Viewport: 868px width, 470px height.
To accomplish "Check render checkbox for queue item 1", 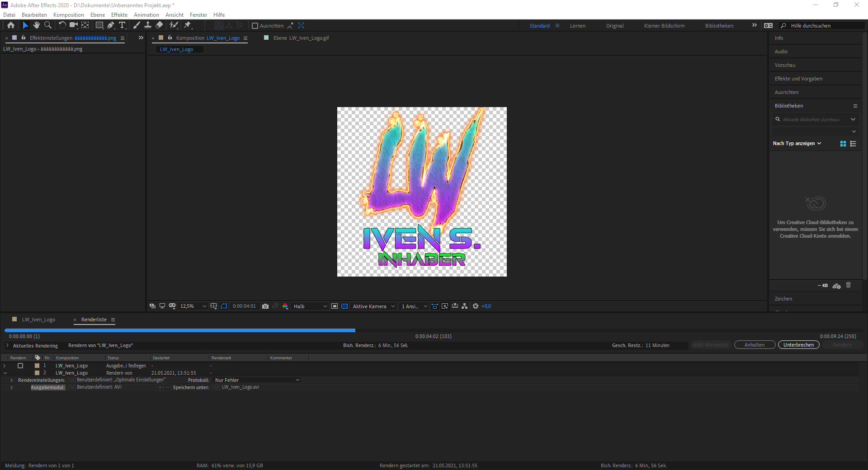I will pos(20,366).
